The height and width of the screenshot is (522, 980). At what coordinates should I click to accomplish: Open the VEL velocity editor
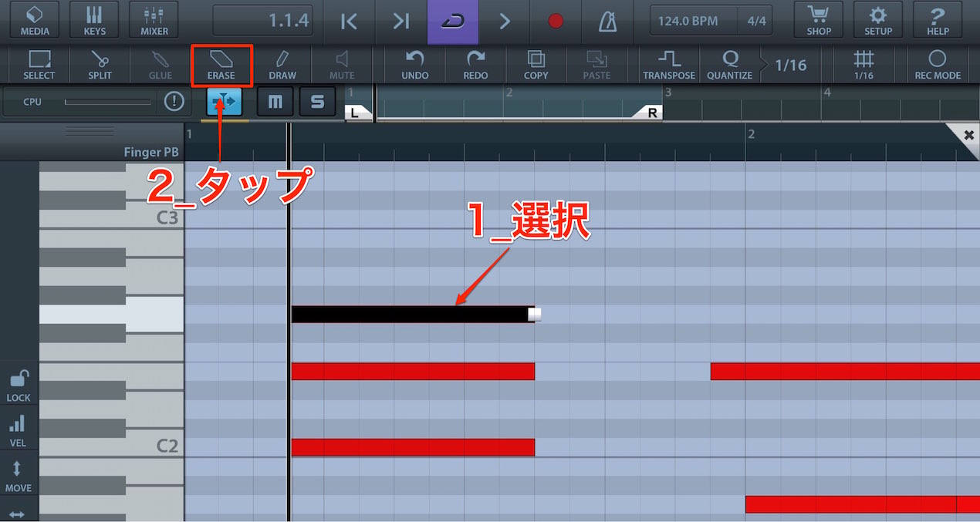pyautogui.click(x=19, y=430)
